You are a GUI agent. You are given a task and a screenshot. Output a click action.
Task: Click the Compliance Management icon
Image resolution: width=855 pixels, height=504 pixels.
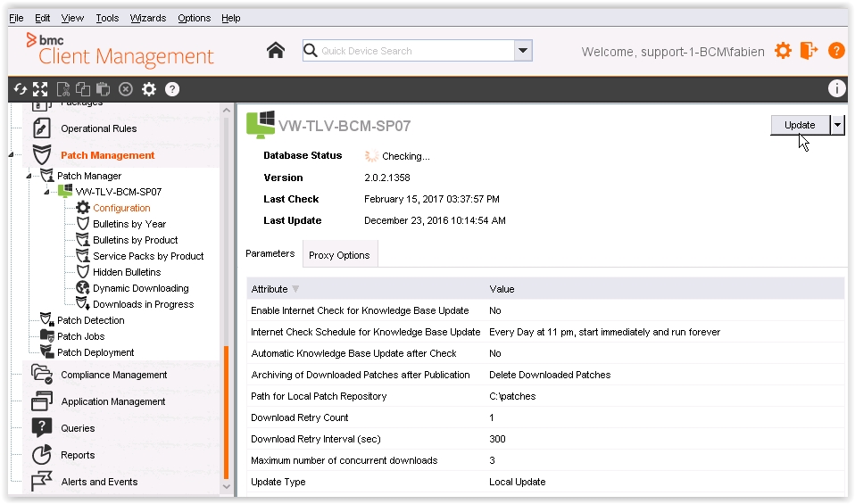(41, 375)
